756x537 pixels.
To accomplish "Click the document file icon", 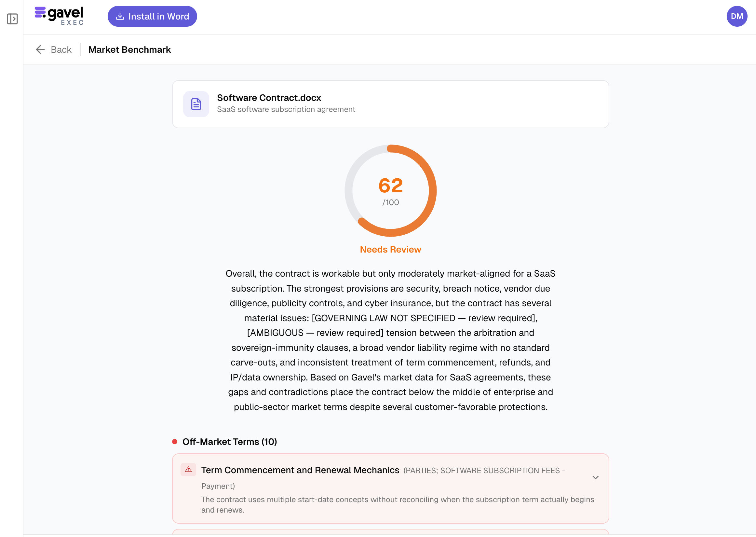I will (196, 104).
